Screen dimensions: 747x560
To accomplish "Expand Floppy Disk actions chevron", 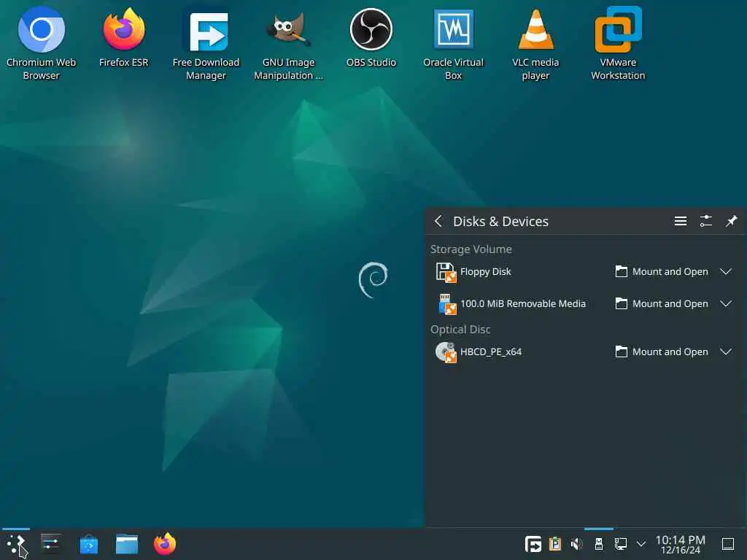I will (x=726, y=271).
